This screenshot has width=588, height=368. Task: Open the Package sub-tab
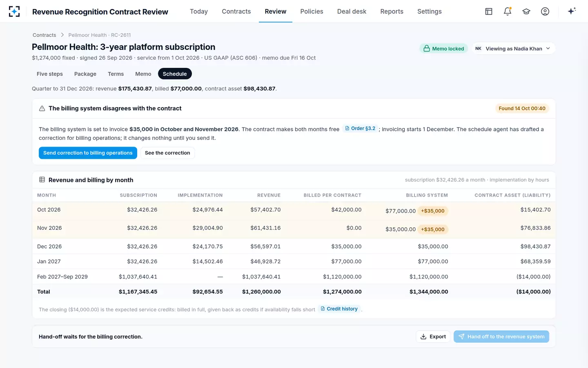pyautogui.click(x=85, y=74)
